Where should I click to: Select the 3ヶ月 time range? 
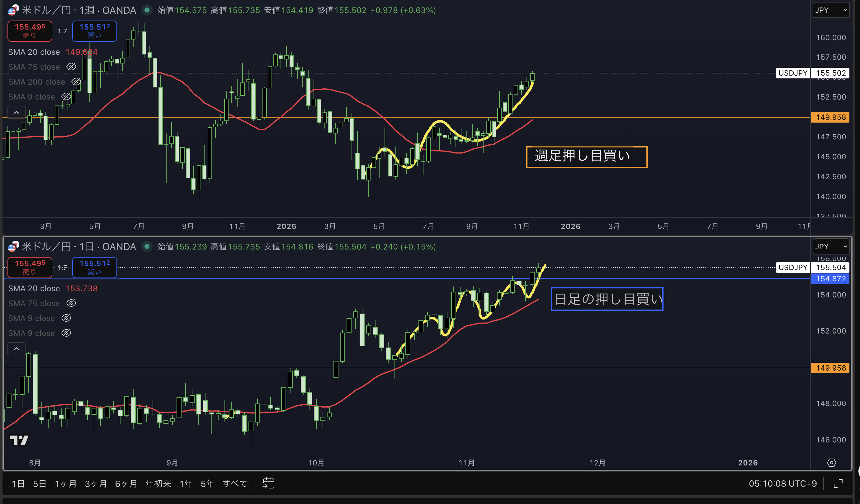pyautogui.click(x=96, y=483)
